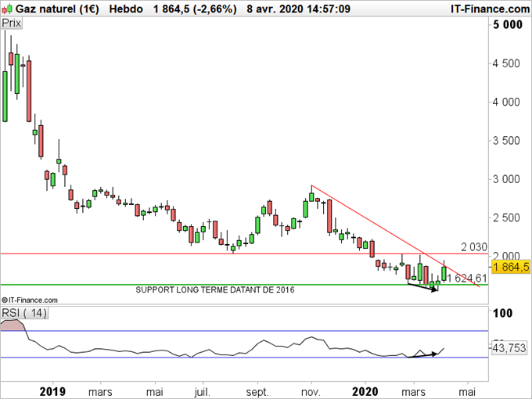Viewport: 532px width, 399px height.
Task: Click the 'nov.' label on time axis
Action: click(311, 392)
